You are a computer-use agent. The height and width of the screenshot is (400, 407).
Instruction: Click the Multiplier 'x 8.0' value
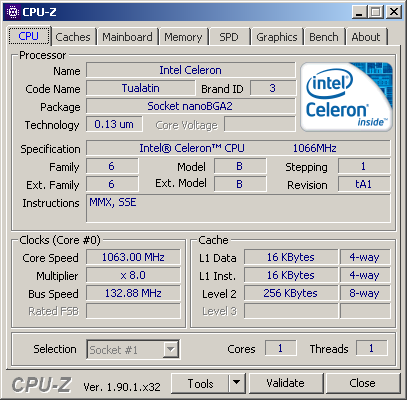[x=133, y=275]
